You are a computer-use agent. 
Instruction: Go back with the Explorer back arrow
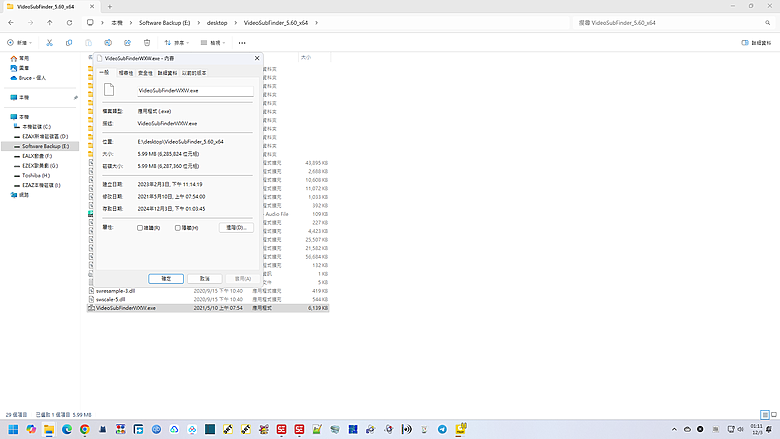[x=11, y=23]
